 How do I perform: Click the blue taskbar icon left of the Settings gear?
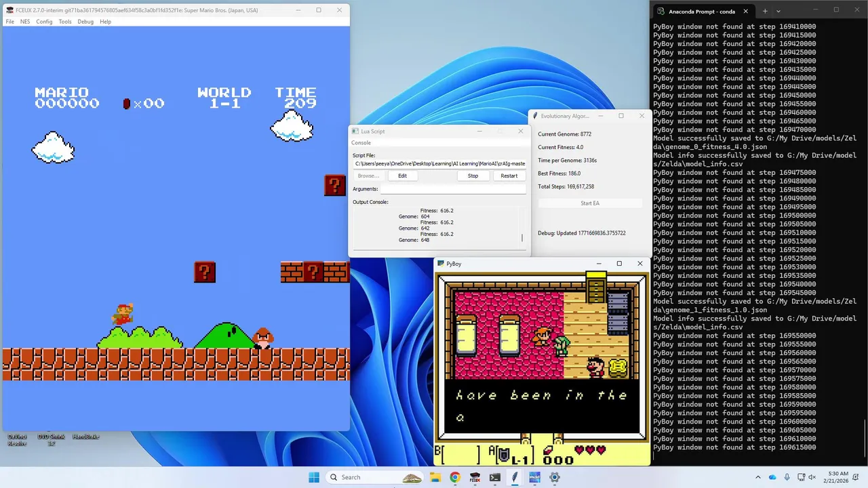coord(534,477)
